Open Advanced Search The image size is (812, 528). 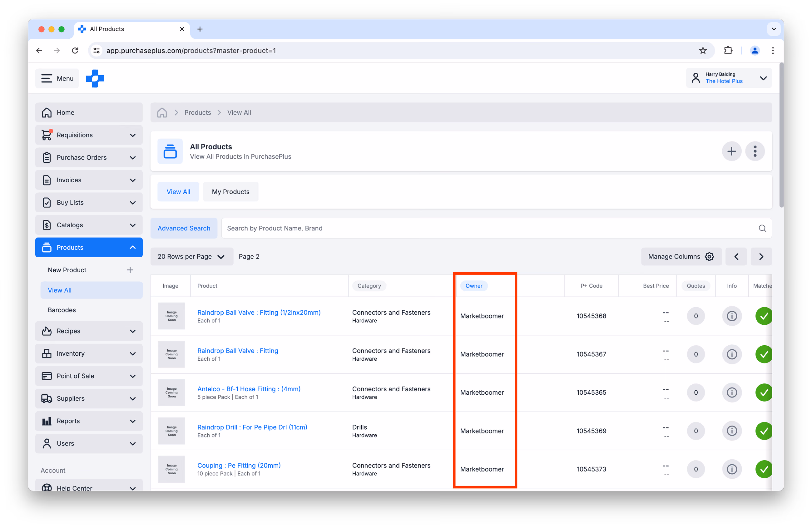(x=184, y=228)
